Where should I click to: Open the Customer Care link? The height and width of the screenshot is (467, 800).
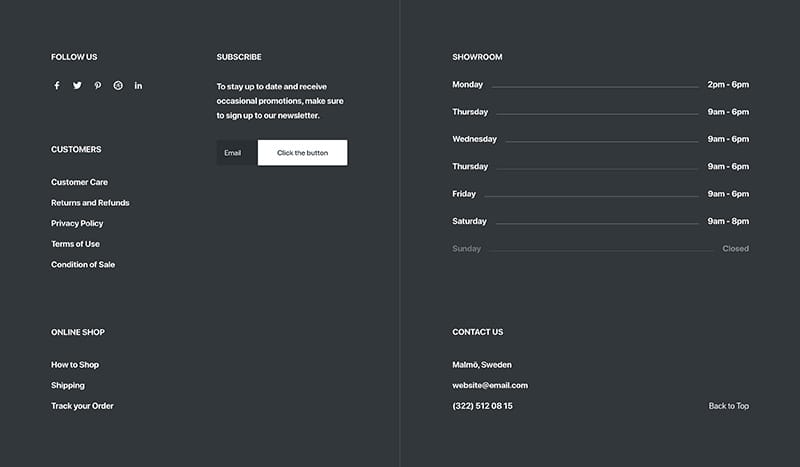(79, 182)
